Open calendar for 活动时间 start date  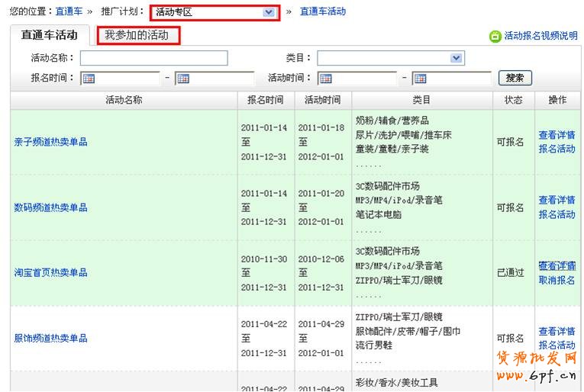[326, 79]
